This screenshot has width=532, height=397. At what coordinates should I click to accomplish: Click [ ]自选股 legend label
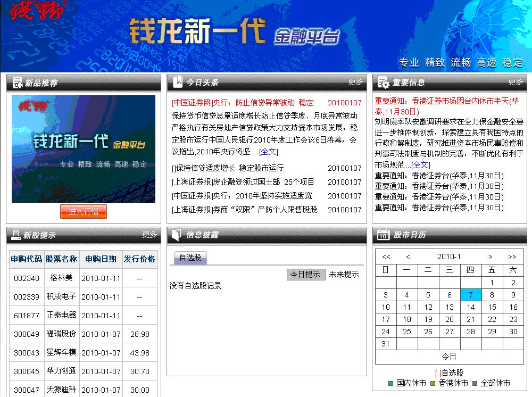point(449,373)
